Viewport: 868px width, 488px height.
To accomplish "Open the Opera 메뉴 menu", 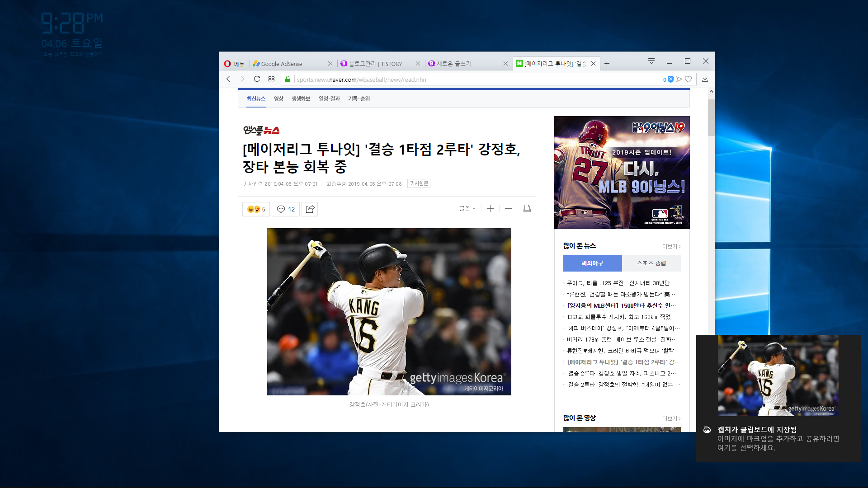I will tap(234, 64).
